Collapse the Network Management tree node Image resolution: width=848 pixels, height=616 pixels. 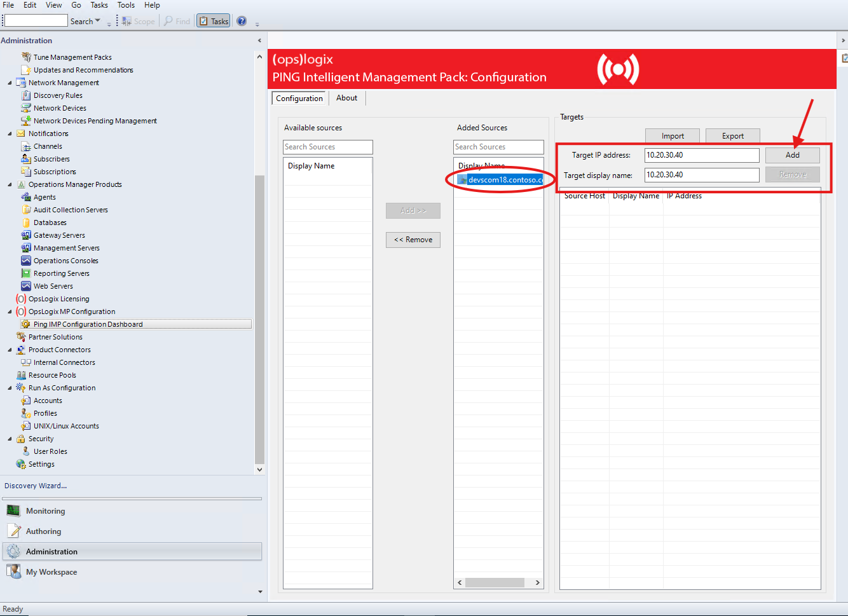click(x=10, y=83)
